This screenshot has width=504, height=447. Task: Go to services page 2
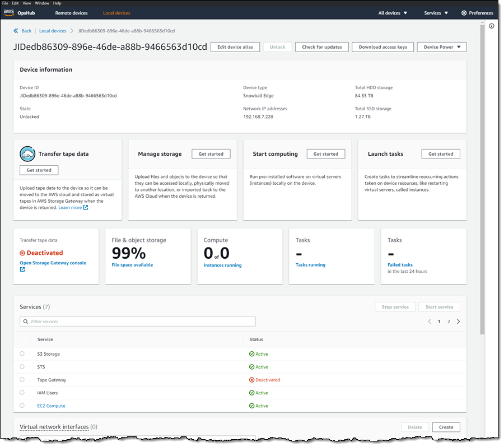449,322
